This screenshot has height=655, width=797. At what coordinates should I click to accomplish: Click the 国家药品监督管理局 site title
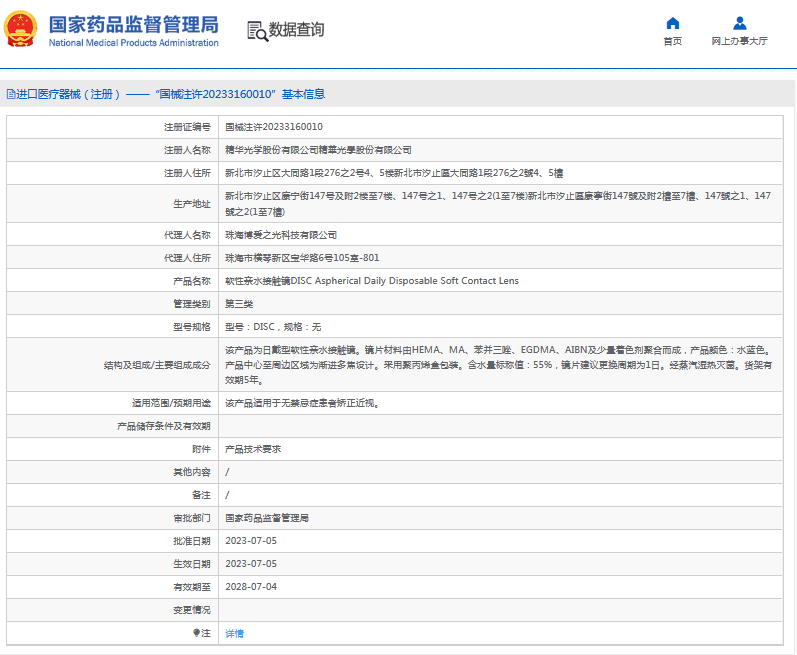(x=134, y=24)
